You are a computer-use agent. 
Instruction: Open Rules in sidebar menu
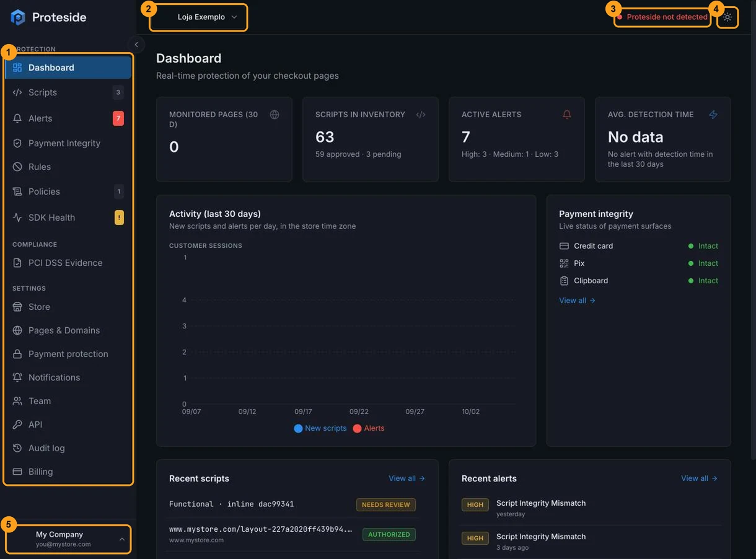(x=68, y=167)
